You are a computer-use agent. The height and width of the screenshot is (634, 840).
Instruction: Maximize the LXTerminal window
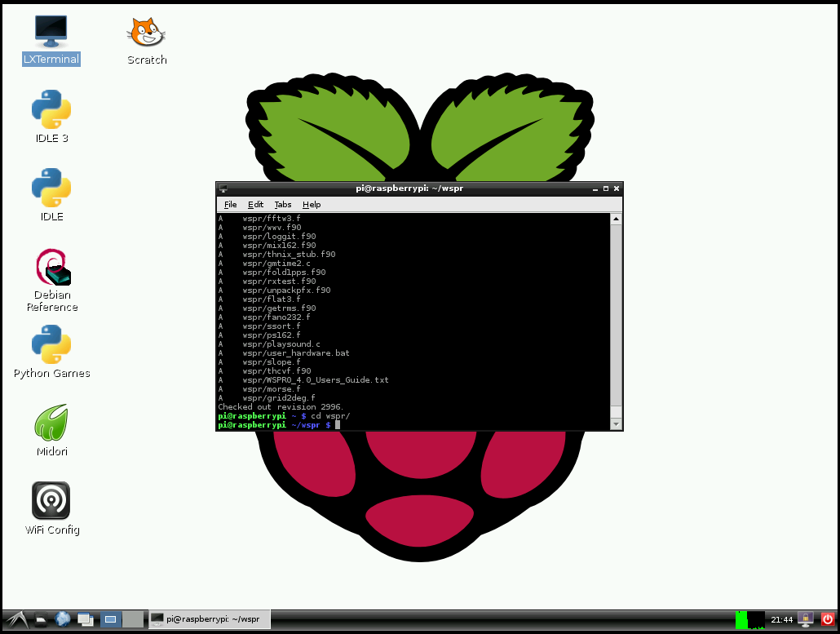pos(606,188)
